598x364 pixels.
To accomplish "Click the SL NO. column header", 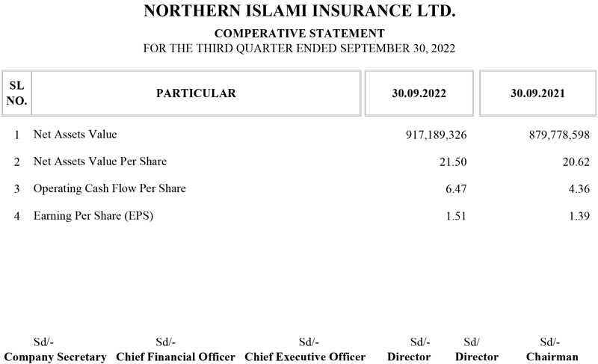I will (x=16, y=94).
